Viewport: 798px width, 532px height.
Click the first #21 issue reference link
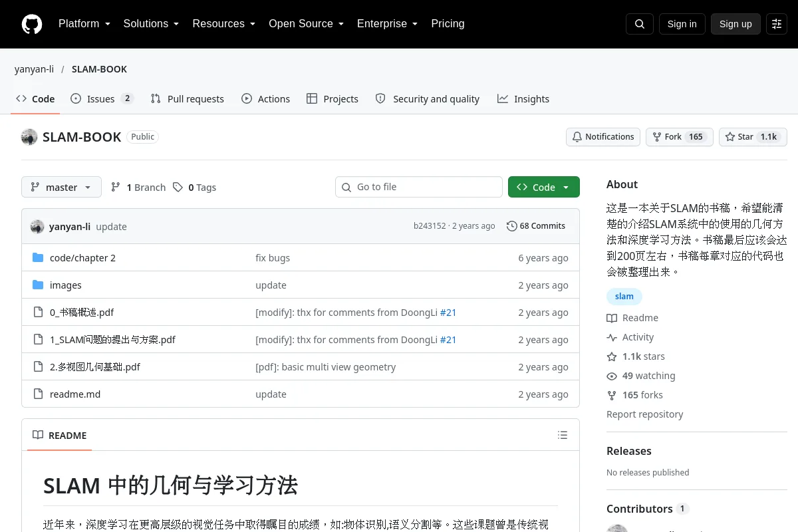448,312
